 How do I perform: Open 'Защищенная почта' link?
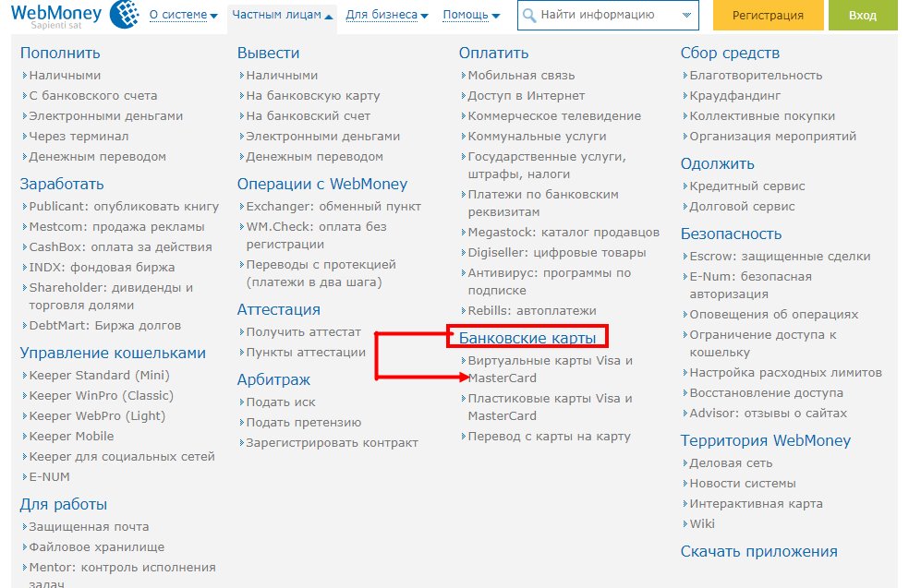[x=90, y=527]
